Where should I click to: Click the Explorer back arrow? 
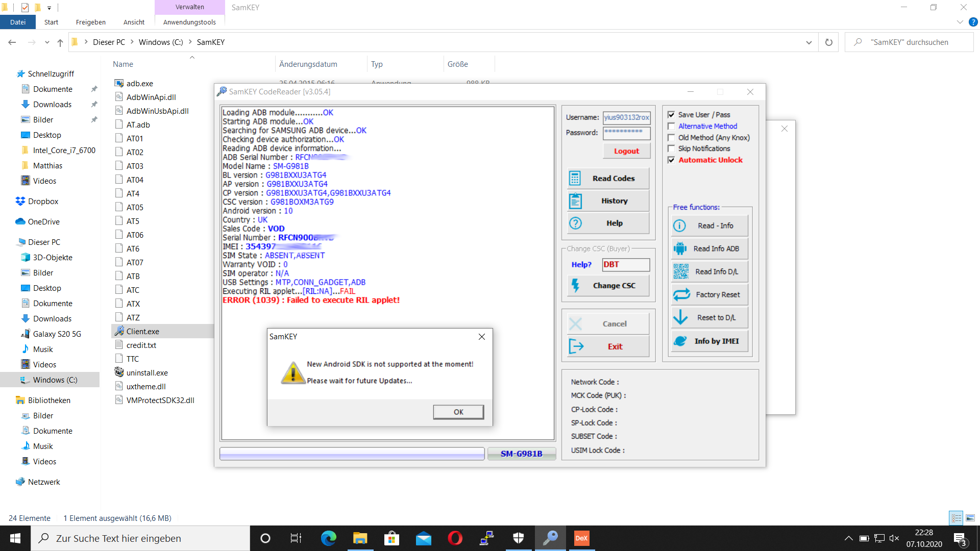12,42
